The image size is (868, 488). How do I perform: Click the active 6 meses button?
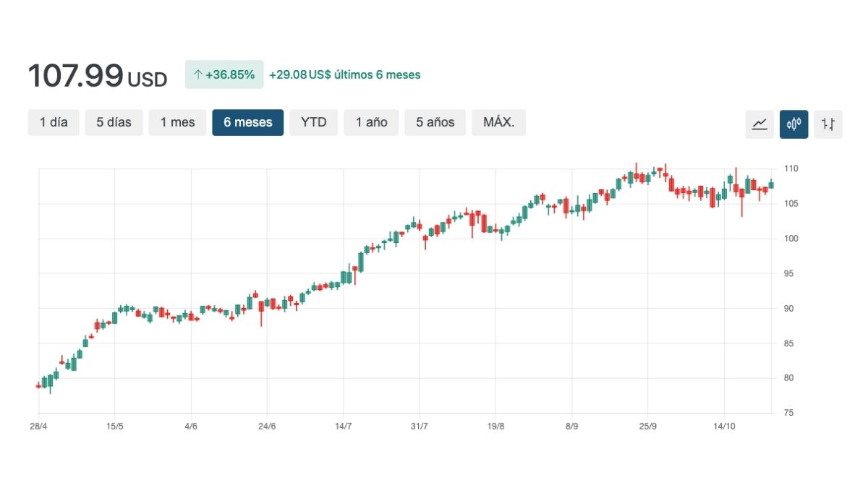[247, 122]
